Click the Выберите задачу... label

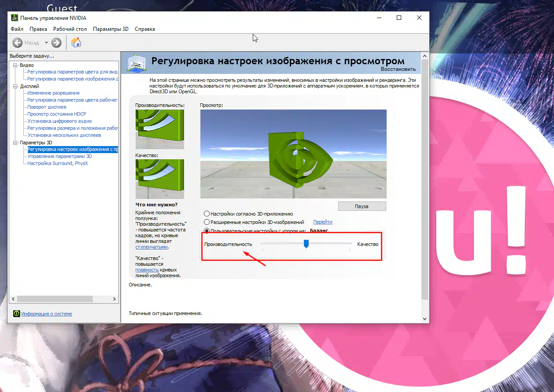click(32, 56)
